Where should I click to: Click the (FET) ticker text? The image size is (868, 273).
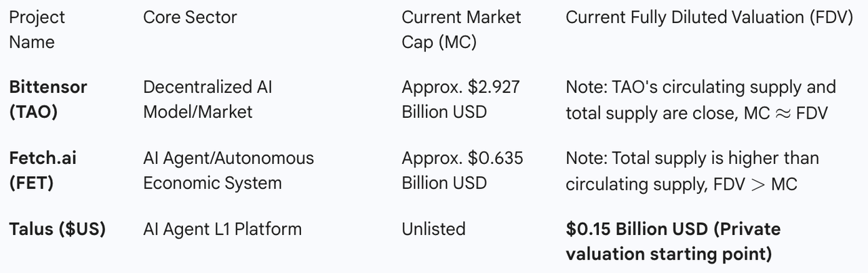31,183
